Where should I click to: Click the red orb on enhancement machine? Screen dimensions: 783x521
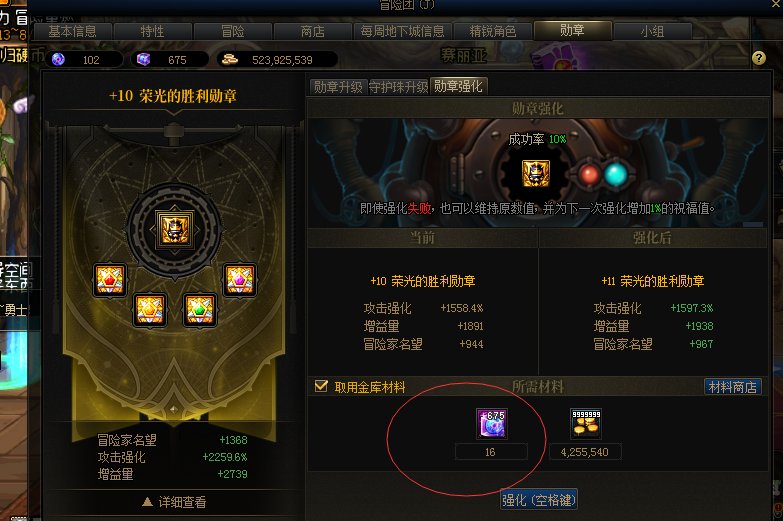(590, 175)
